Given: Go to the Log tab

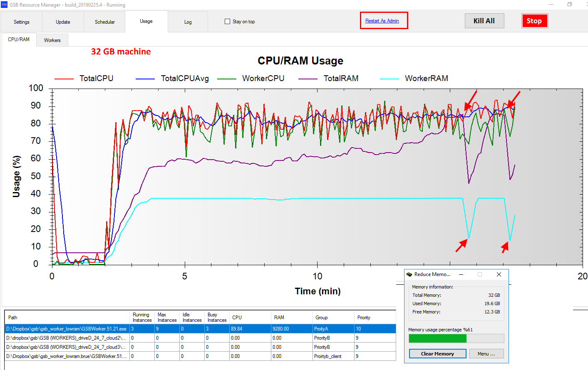Looking at the screenshot, I should pyautogui.click(x=188, y=22).
